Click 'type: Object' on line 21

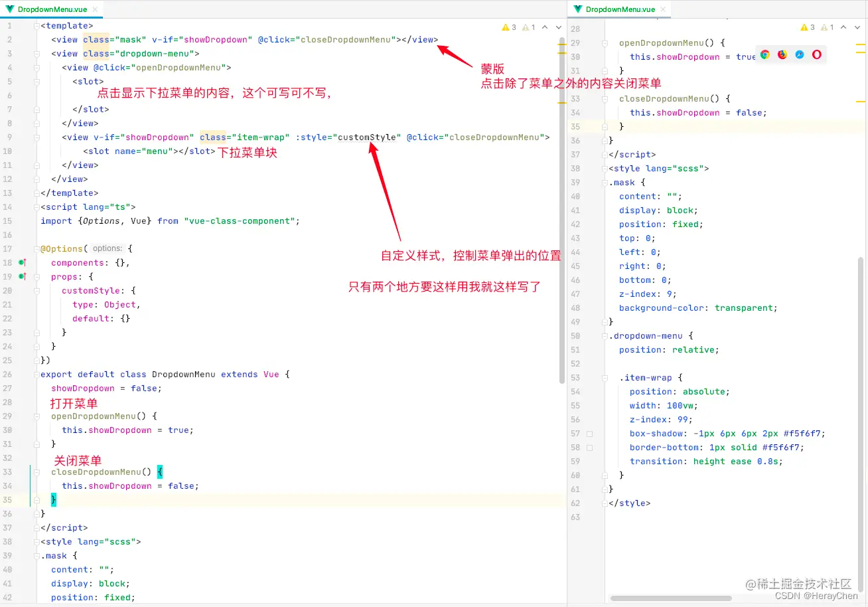click(x=104, y=305)
